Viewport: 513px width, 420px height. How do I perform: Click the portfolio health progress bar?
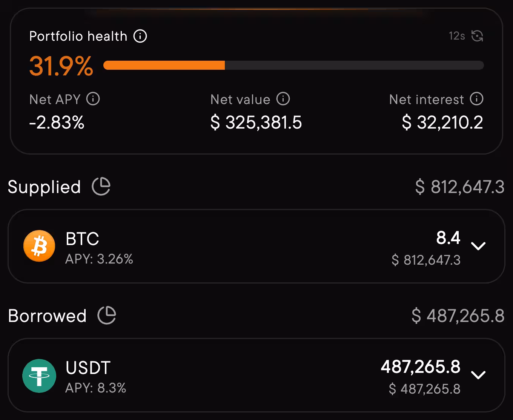click(x=293, y=65)
